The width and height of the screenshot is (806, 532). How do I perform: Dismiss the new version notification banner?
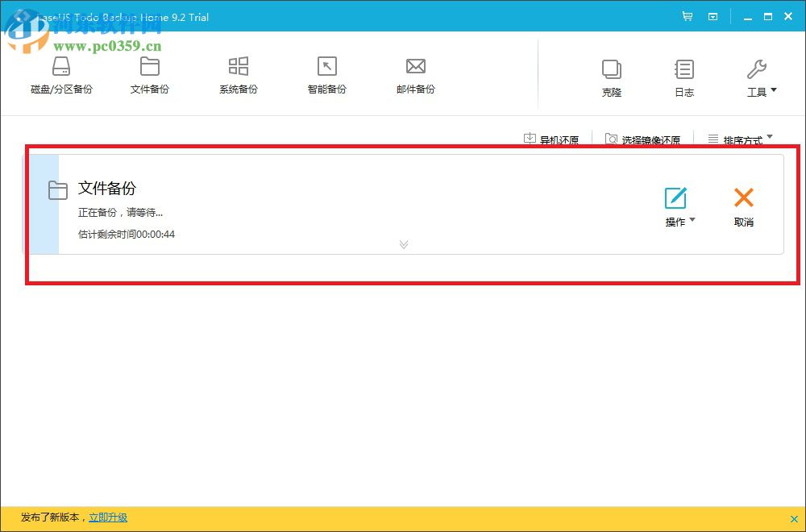point(796,518)
